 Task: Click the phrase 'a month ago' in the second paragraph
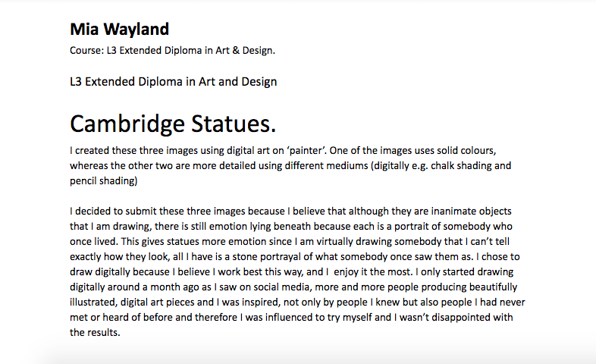click(169, 287)
